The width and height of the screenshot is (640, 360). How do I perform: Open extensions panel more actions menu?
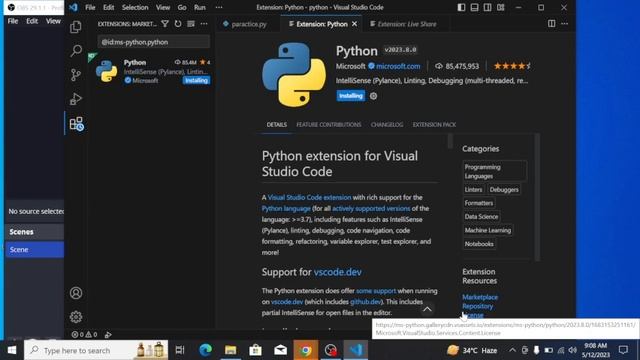click(204, 24)
